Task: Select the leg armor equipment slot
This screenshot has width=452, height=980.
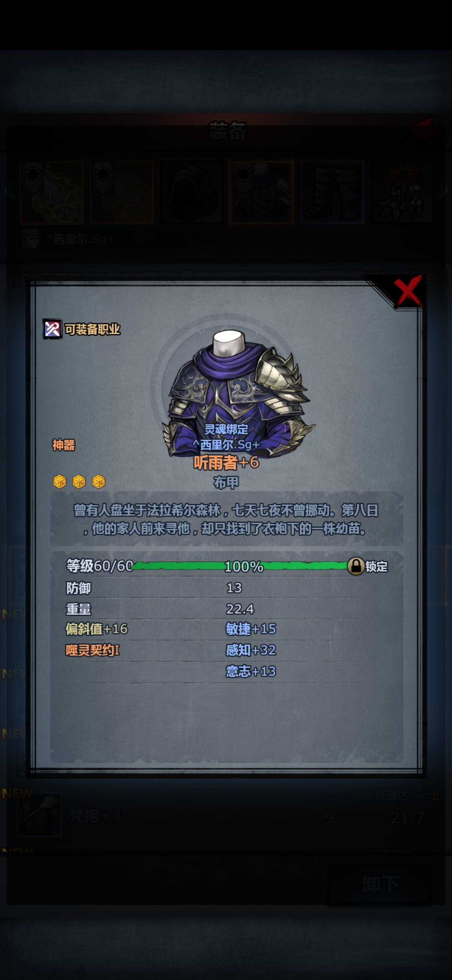Action: 333,192
